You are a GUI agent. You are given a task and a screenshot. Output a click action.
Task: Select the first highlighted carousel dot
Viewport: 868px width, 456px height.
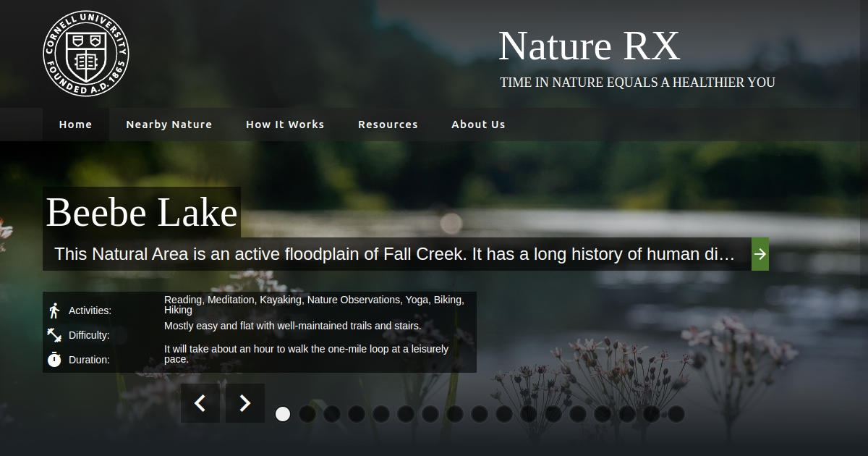(283, 414)
